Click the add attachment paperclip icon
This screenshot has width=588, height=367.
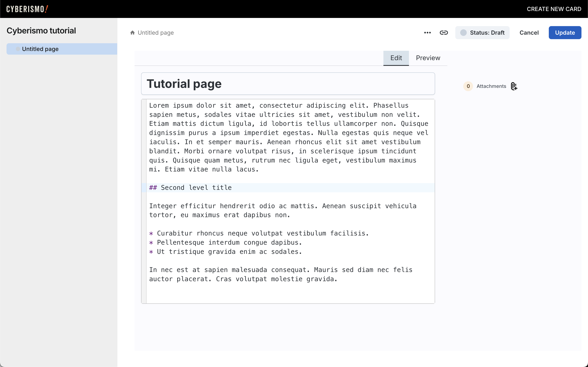pyautogui.click(x=514, y=86)
